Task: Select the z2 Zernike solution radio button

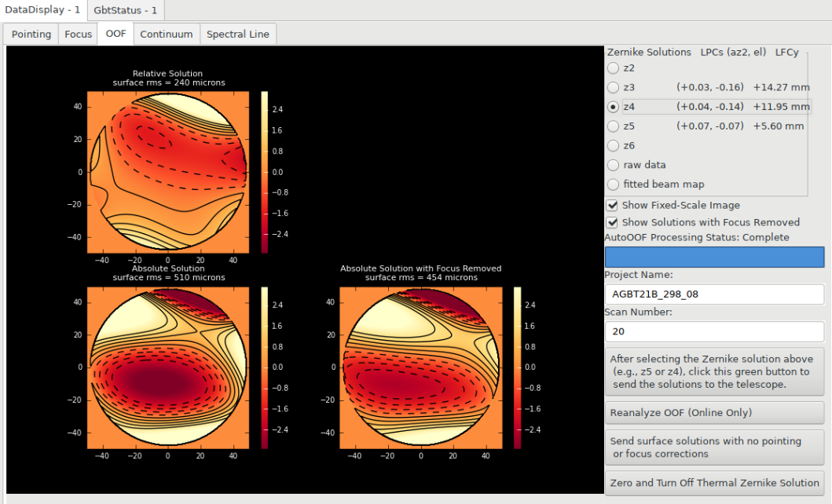Action: pyautogui.click(x=613, y=68)
